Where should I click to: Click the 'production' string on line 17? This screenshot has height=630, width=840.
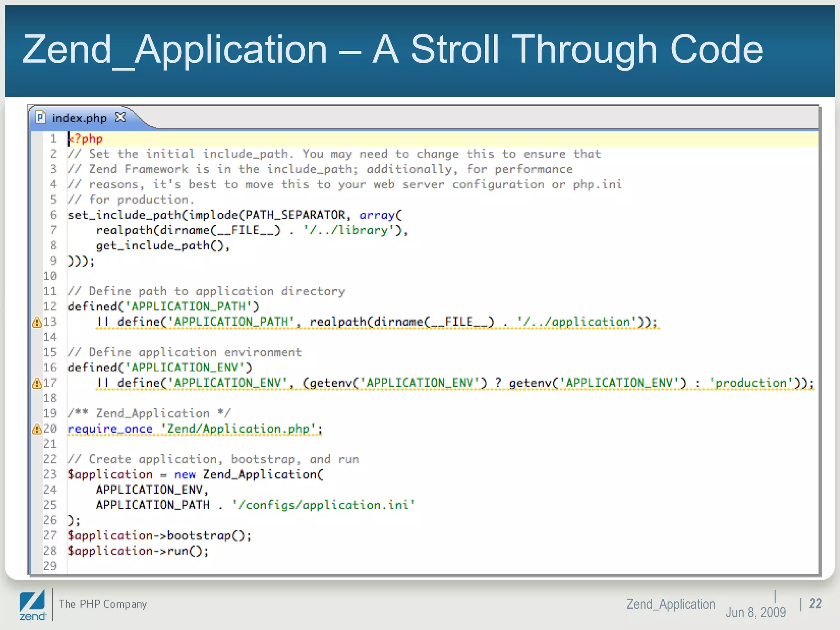(x=752, y=383)
